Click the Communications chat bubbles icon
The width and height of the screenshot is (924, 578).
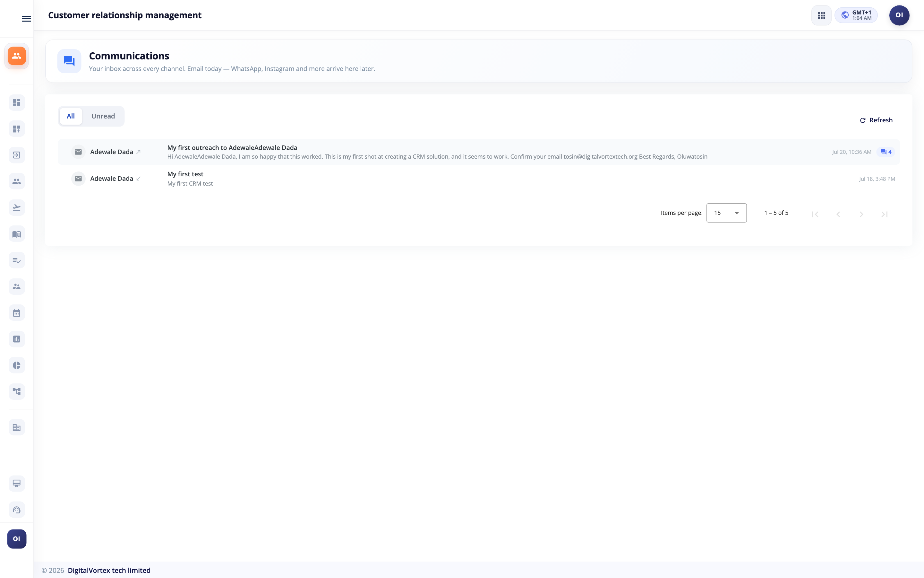(x=69, y=61)
